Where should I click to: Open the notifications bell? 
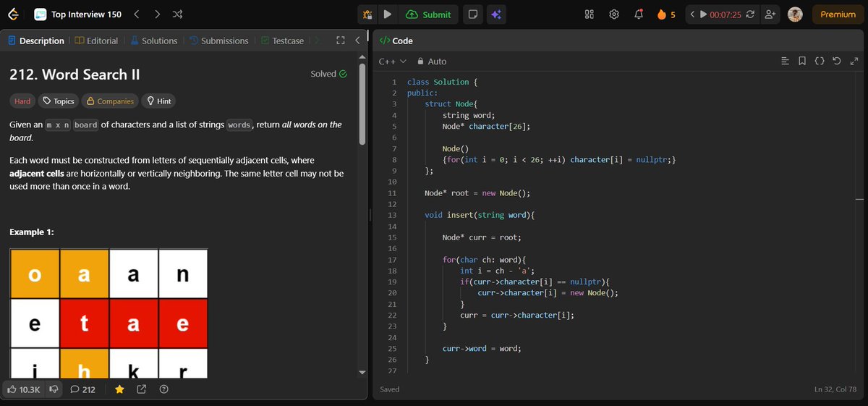[639, 14]
